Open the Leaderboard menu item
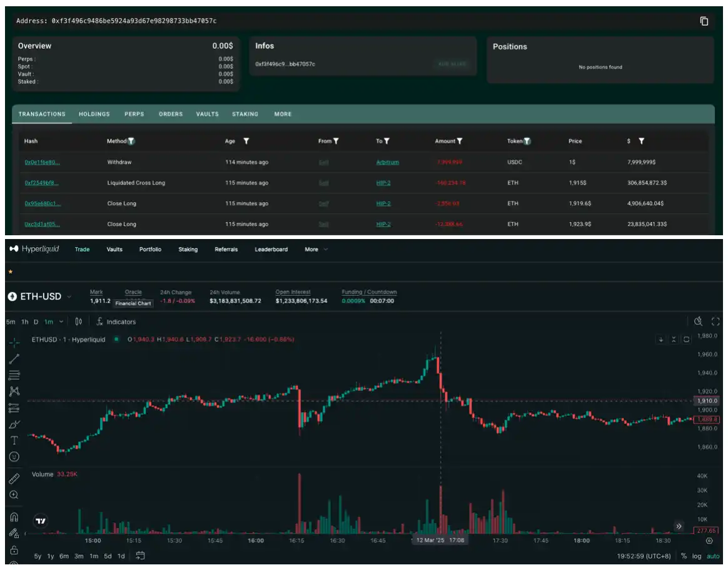 pyautogui.click(x=271, y=250)
